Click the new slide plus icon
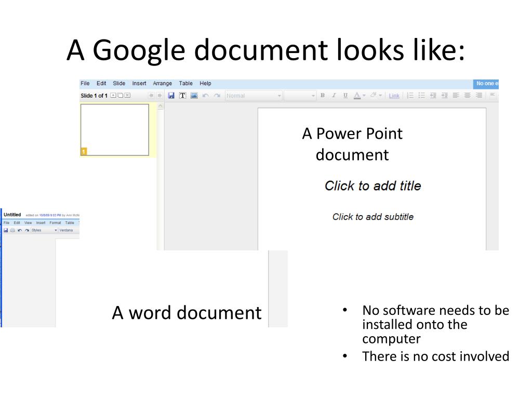The height and width of the screenshot is (399, 532). click(113, 96)
